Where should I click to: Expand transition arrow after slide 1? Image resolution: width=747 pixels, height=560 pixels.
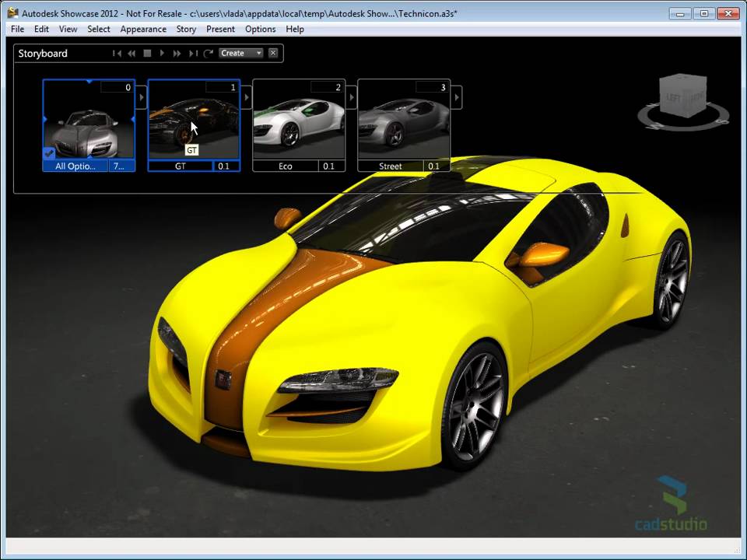[247, 97]
